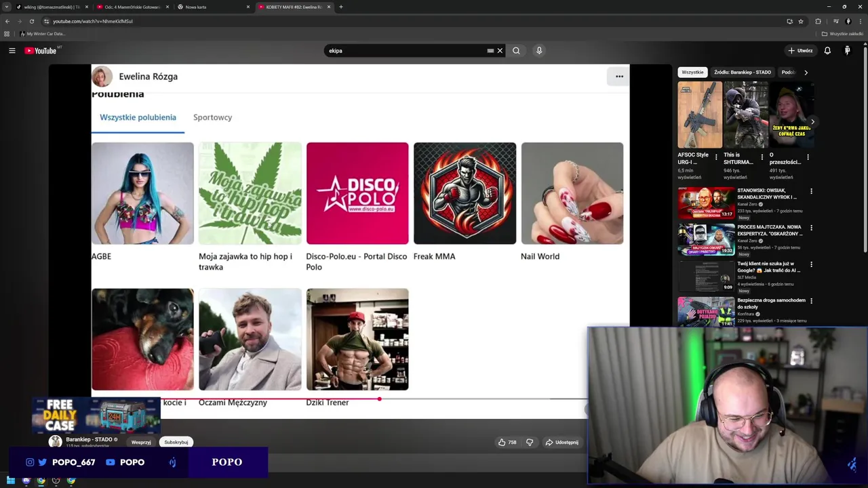Open the Chrome three-dot menu
The height and width of the screenshot is (488, 868).
click(x=861, y=21)
